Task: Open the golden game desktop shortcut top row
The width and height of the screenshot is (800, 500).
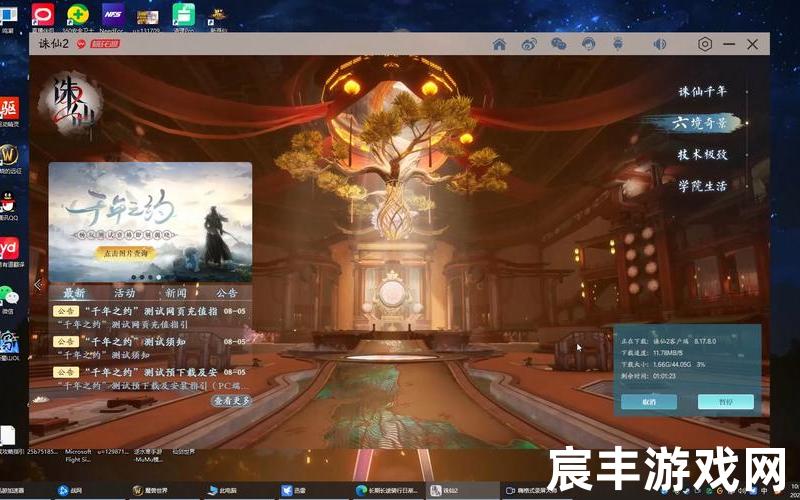Action: tap(218, 17)
